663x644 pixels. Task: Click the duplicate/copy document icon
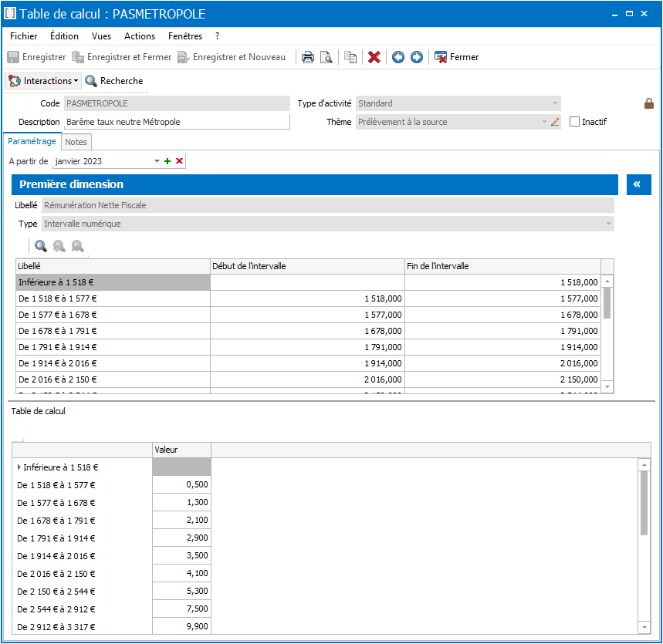coord(350,57)
